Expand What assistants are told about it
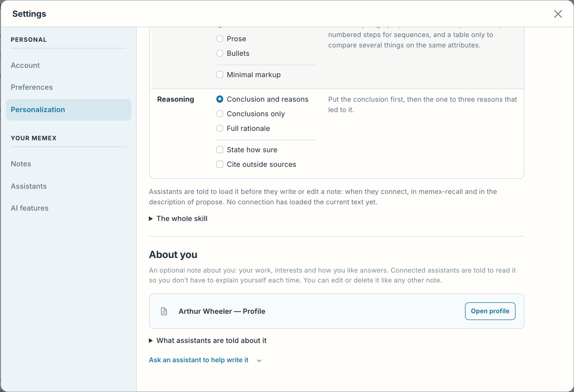The width and height of the screenshot is (574, 392). 208,341
